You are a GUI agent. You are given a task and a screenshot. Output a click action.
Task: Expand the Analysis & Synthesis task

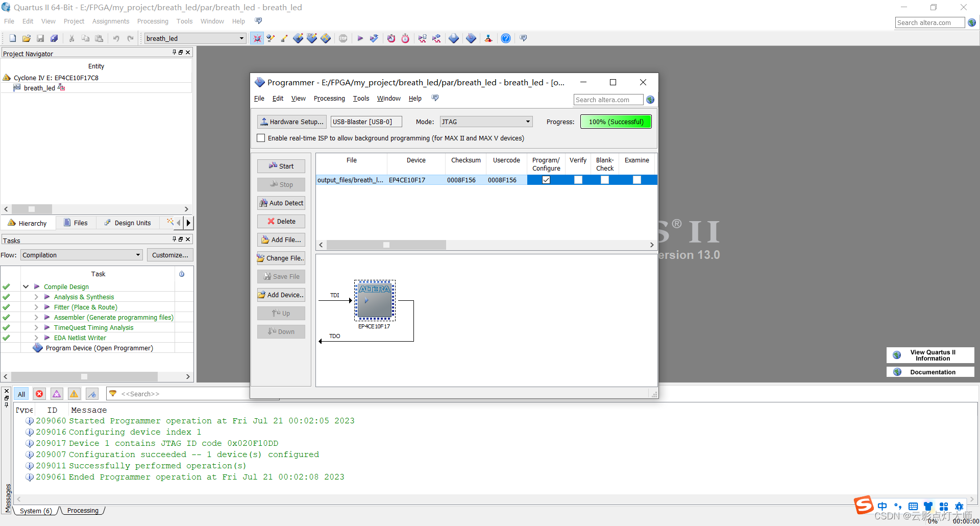pyautogui.click(x=36, y=297)
